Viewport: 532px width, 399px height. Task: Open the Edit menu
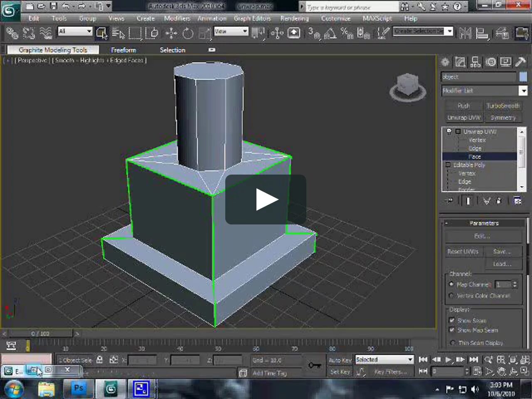coord(34,19)
